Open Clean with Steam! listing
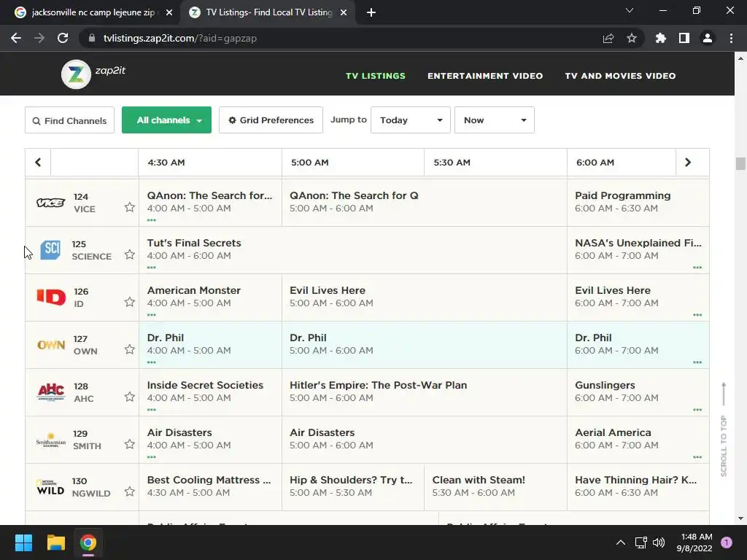747x560 pixels. (495, 486)
